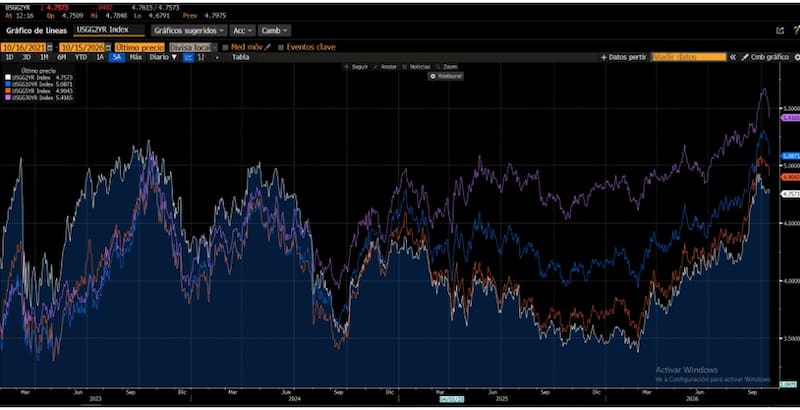Click the start date 10/16/2021 field
The width and height of the screenshot is (800, 410).
pyautogui.click(x=23, y=47)
